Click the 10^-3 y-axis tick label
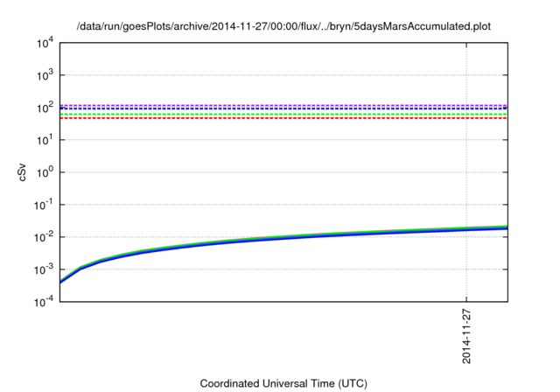This screenshot has height=392, width=560. (x=44, y=269)
